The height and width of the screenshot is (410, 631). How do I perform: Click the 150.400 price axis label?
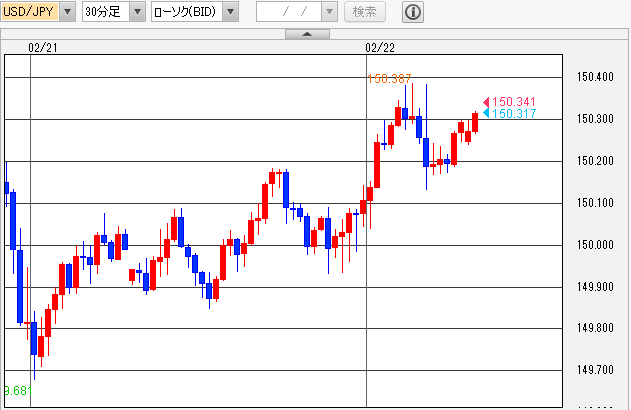click(595, 76)
